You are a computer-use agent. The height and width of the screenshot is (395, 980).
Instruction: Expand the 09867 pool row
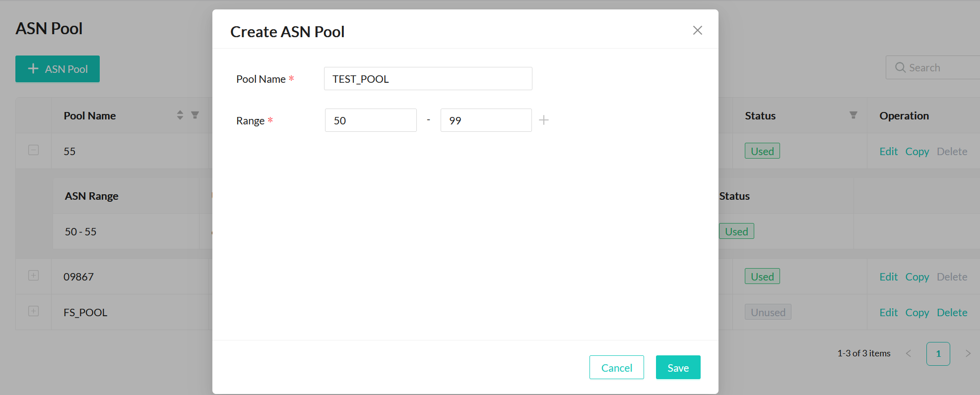(34, 276)
